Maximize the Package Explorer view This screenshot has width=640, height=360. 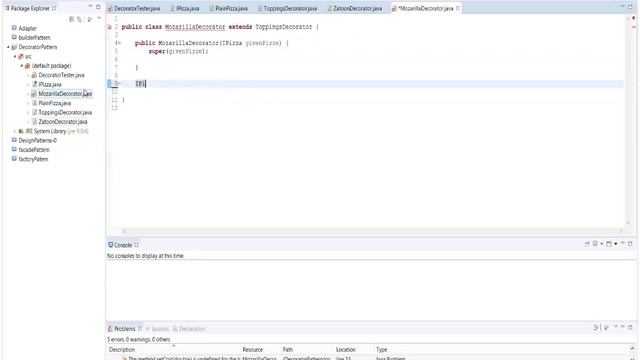click(98, 7)
